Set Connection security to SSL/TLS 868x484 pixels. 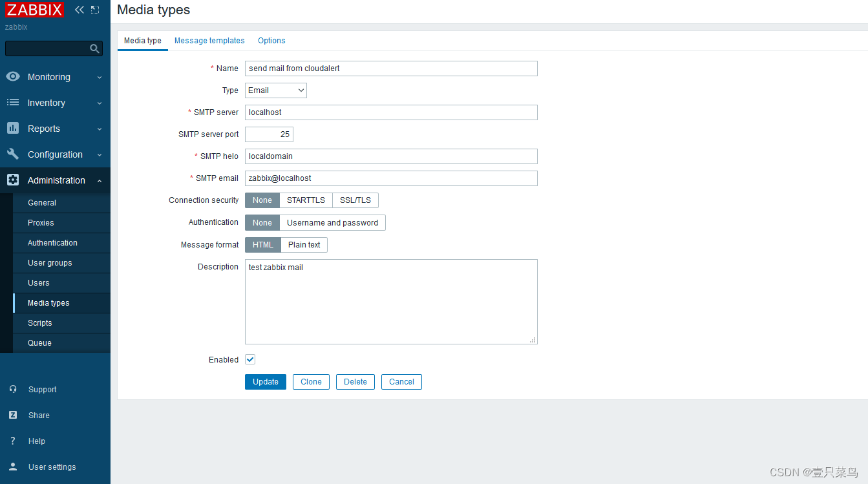[x=355, y=200]
